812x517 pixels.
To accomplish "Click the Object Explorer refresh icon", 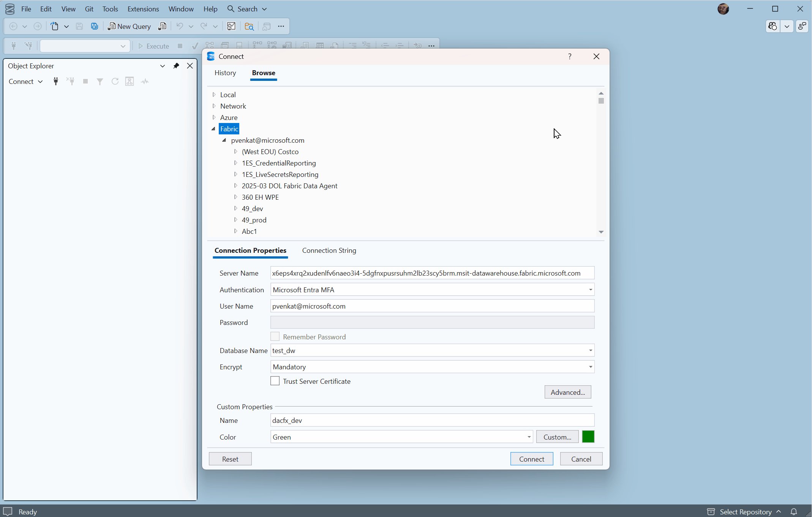I will tap(115, 81).
